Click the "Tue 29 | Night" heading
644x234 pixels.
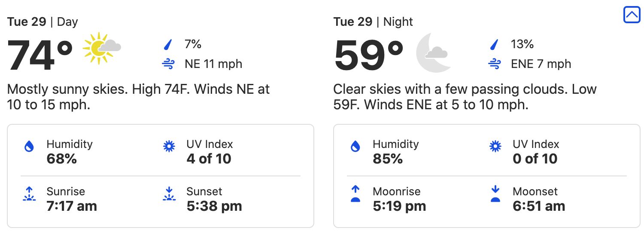click(x=373, y=22)
